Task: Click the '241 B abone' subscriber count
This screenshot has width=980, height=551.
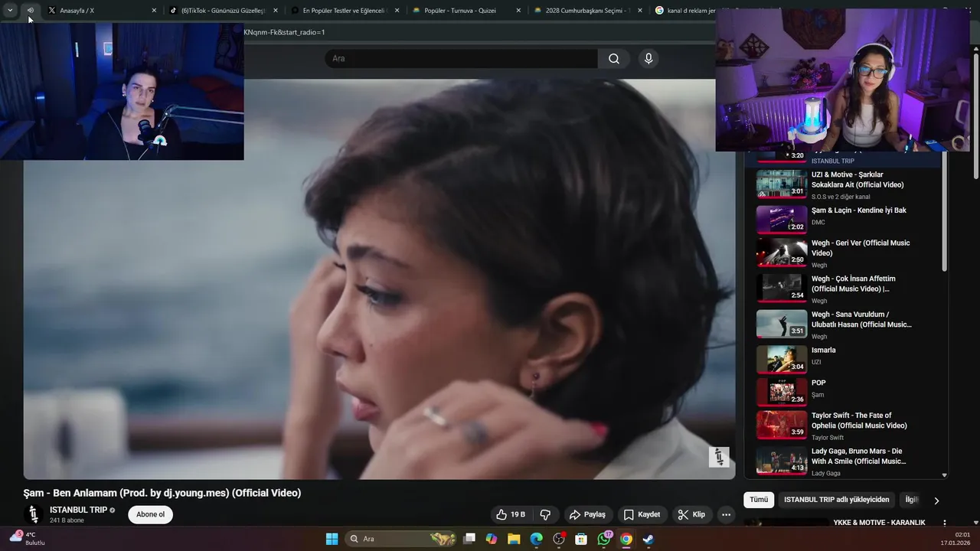Action: (67, 520)
